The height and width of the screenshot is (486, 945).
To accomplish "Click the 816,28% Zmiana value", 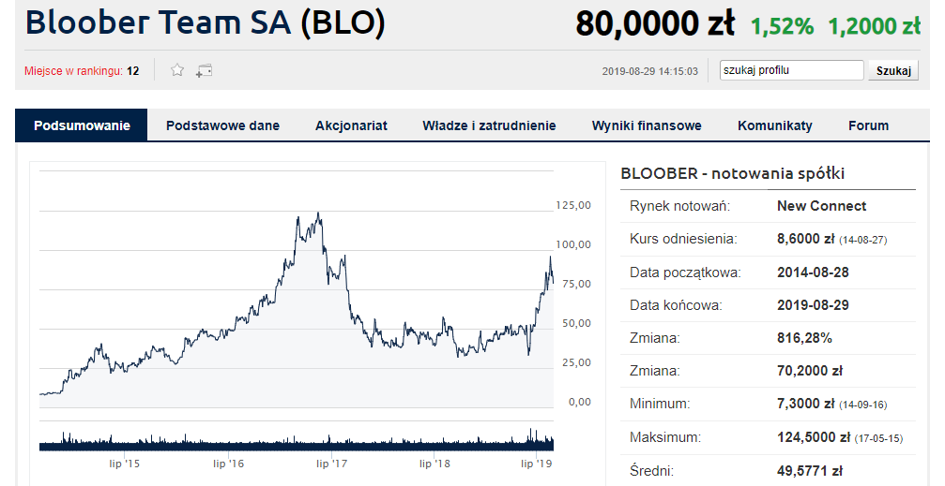I will [x=804, y=338].
